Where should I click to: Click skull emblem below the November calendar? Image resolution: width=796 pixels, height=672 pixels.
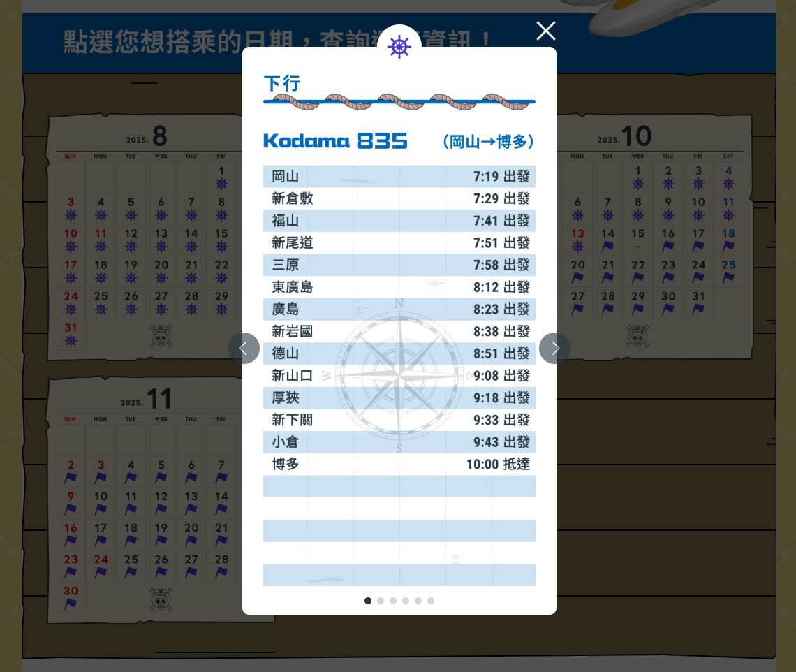point(161,599)
